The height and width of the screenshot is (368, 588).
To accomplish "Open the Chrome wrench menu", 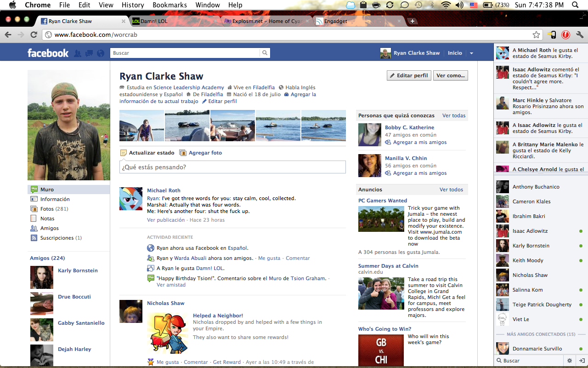I will 579,34.
